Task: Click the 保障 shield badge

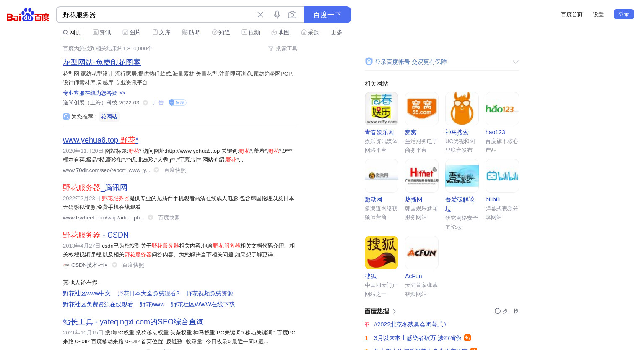Action: tap(177, 102)
